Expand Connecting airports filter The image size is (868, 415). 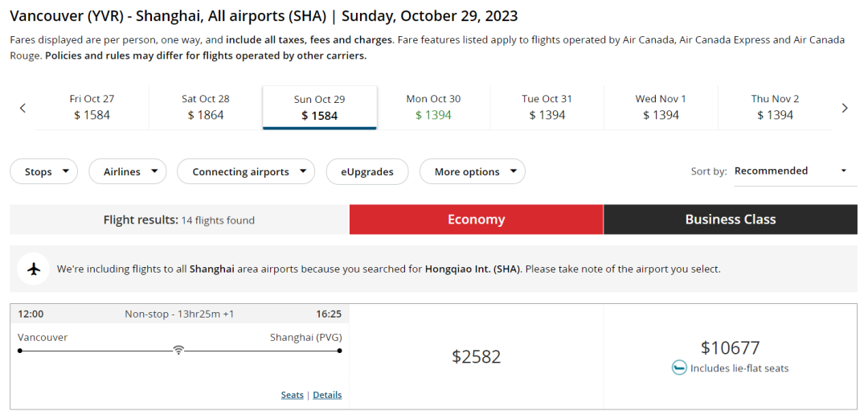coord(246,171)
